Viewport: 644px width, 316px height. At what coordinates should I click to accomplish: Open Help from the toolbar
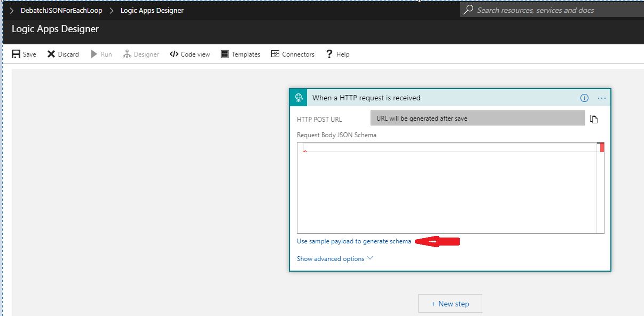tap(337, 54)
